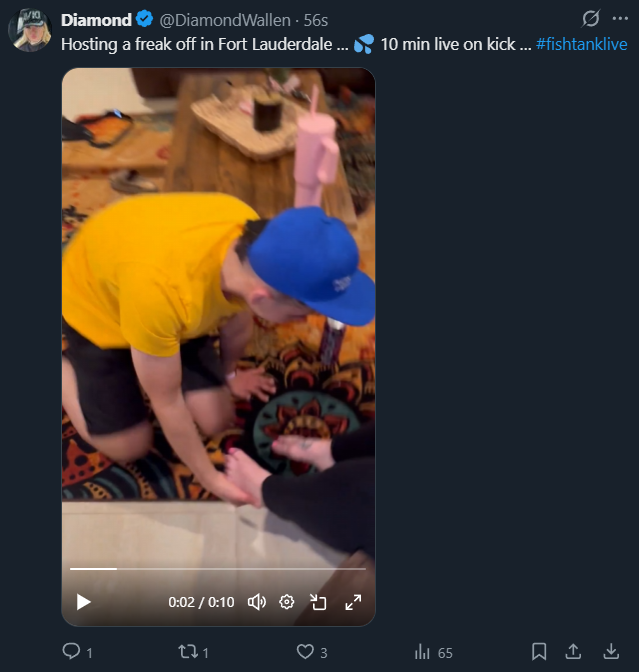Click the video progress bar
The image size is (639, 672).
218,569
